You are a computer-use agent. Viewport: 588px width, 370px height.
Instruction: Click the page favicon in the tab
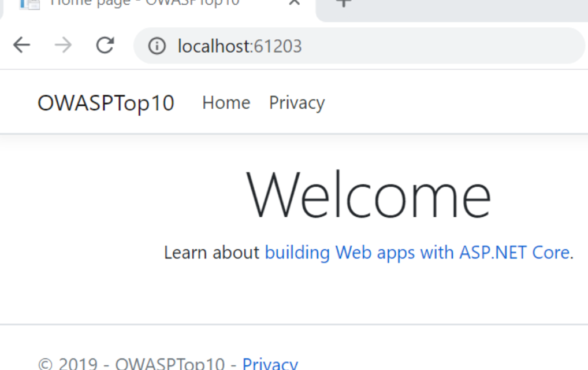click(29, 3)
